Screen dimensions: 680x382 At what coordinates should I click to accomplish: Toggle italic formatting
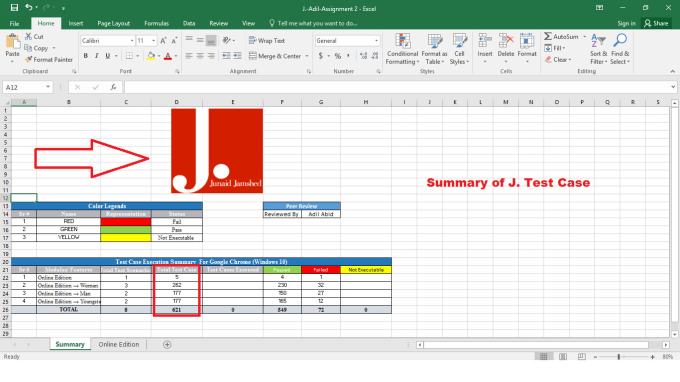96,56
